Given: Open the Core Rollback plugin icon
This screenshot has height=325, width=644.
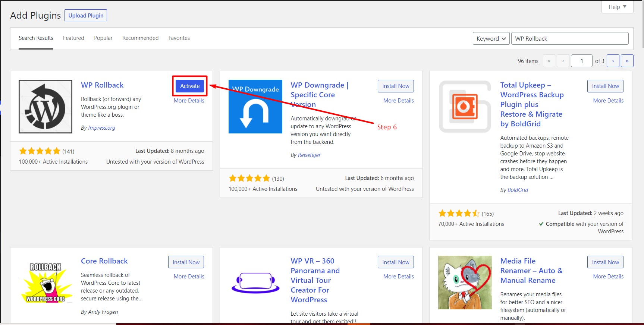Looking at the screenshot, I should pos(45,283).
